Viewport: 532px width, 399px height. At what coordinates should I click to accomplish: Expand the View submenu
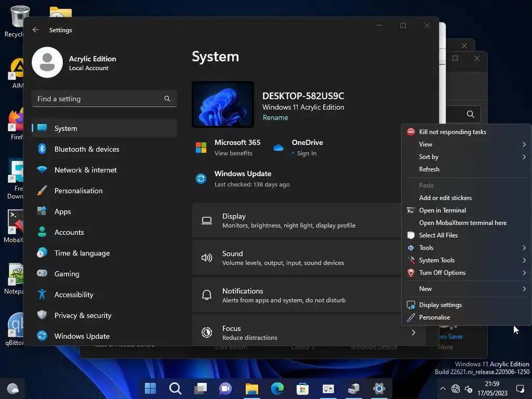pyautogui.click(x=466, y=144)
